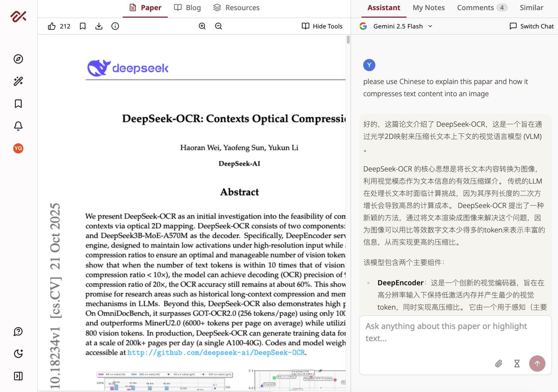Zoom in on the PDF

pyautogui.click(x=202, y=27)
